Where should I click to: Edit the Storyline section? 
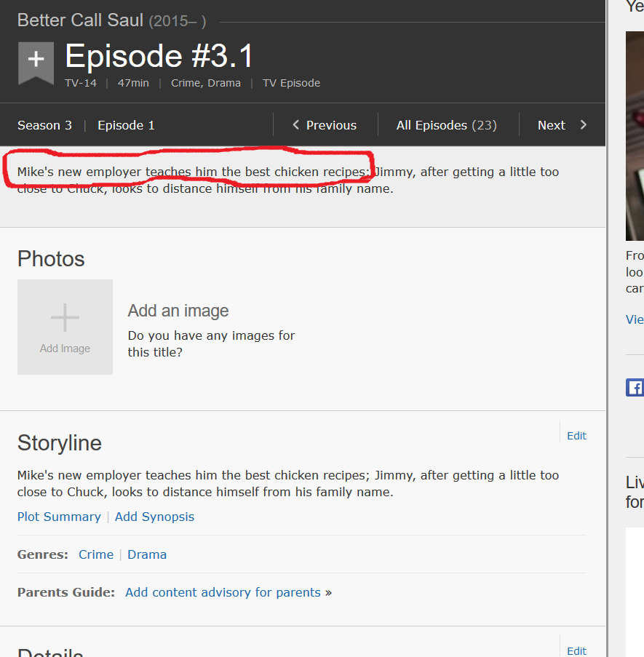coord(576,436)
